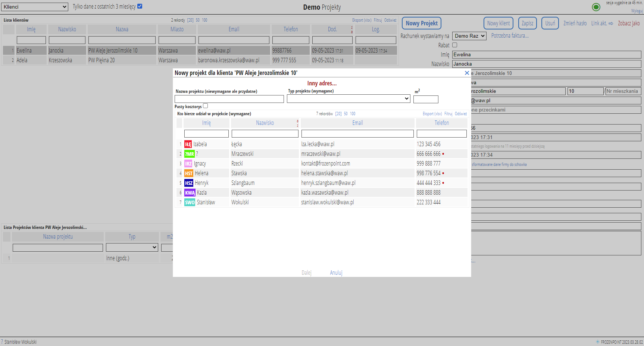This screenshot has width=644, height=346.
Task: Open the Klienci dropdown
Action: point(34,7)
